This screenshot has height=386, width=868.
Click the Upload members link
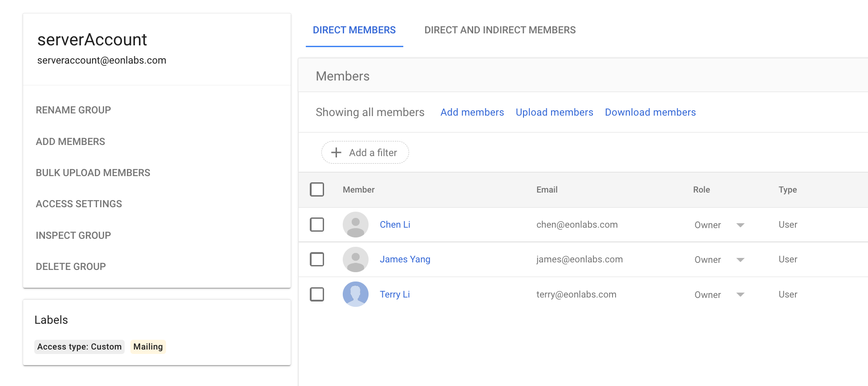[x=554, y=113]
